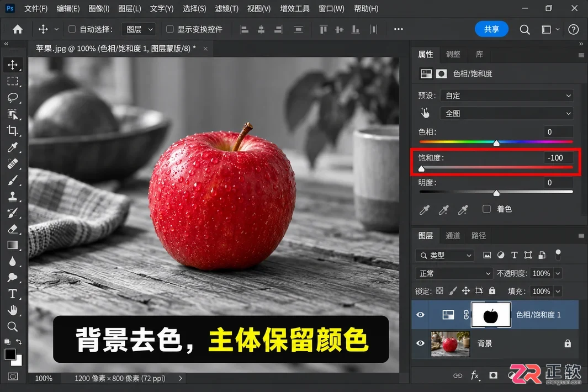Open the 填充 dropdown arrow
This screenshot has width=588, height=392.
[558, 292]
